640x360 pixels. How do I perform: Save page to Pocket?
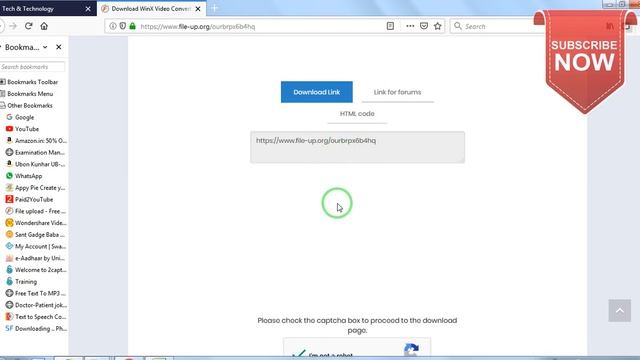pos(424,26)
